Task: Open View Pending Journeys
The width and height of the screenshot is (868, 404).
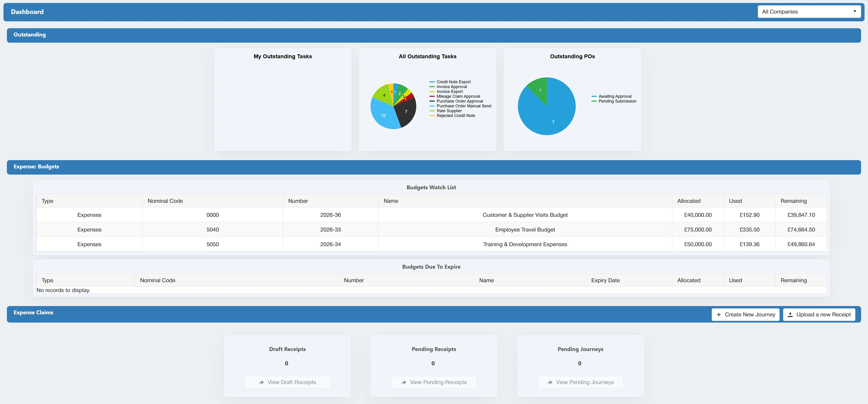Action: [x=580, y=382]
